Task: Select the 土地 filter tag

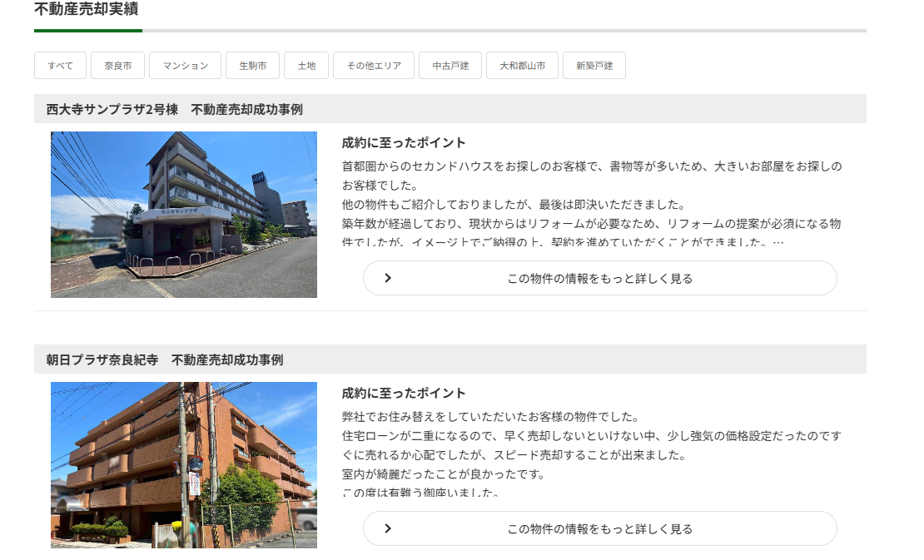Action: click(x=306, y=66)
